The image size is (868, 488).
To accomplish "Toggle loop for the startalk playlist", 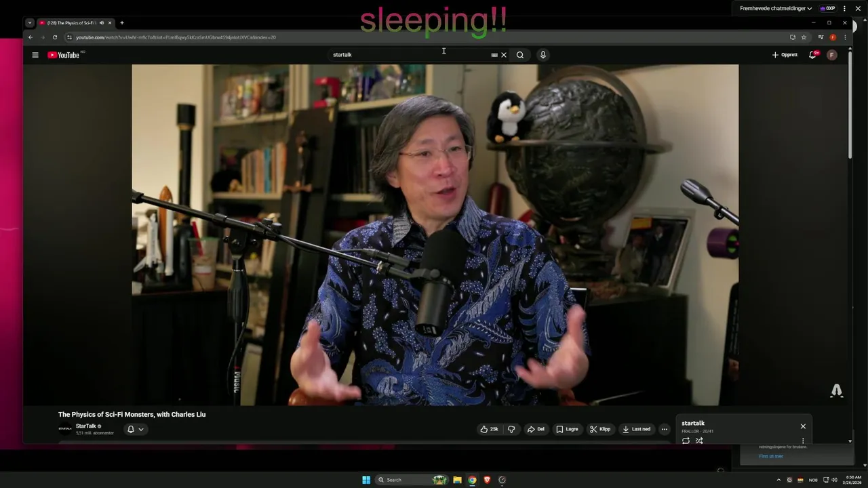I will [x=686, y=441].
